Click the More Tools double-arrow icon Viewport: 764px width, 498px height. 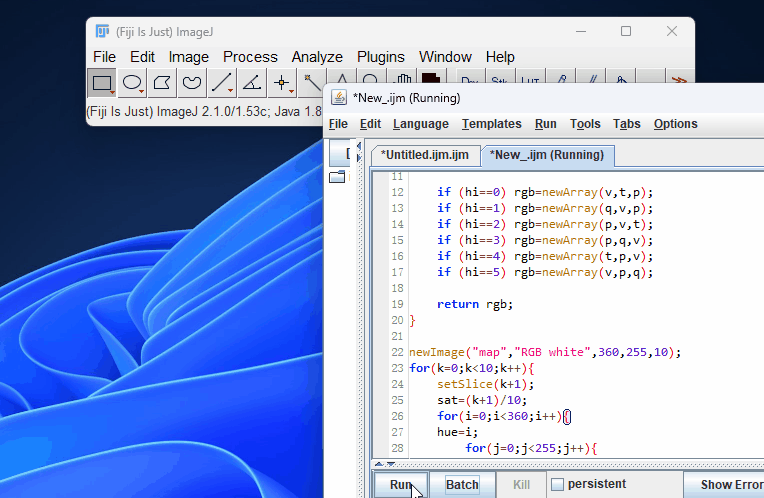[x=679, y=77]
